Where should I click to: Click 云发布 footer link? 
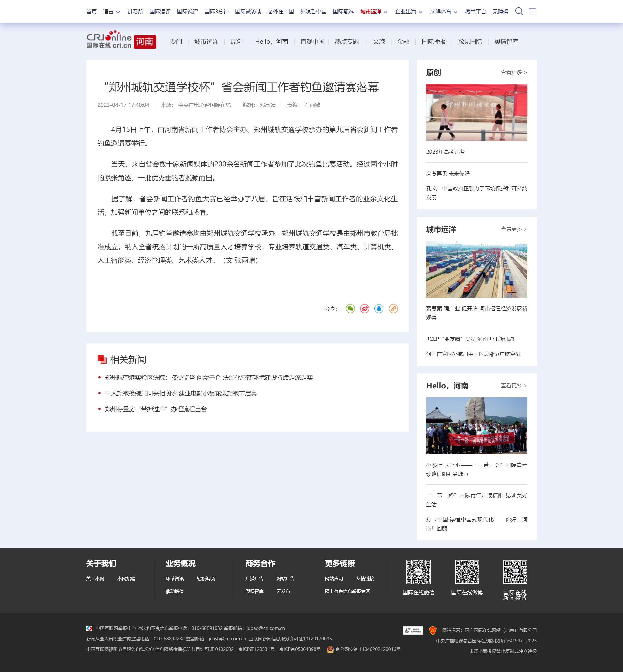coord(283,591)
